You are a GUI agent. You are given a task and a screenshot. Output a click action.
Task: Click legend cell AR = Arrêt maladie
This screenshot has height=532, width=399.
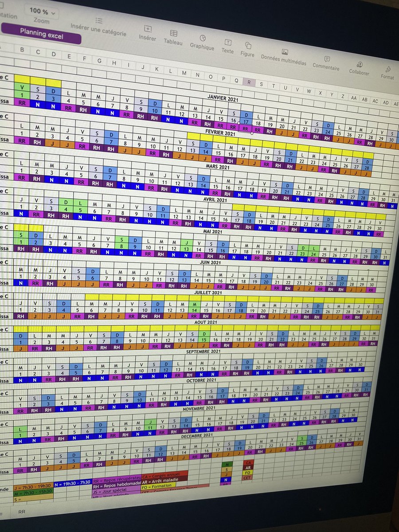coord(164,481)
